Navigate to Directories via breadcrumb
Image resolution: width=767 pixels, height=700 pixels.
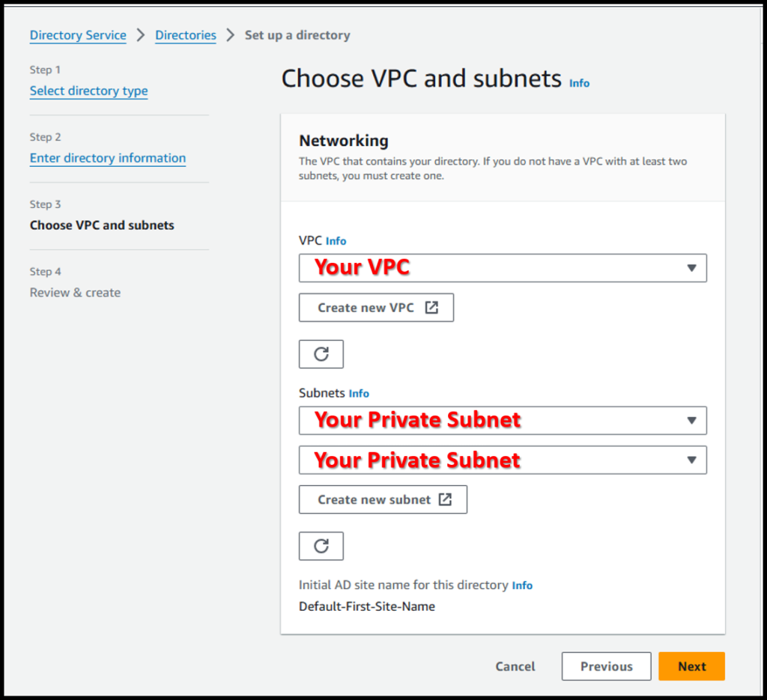185,35
